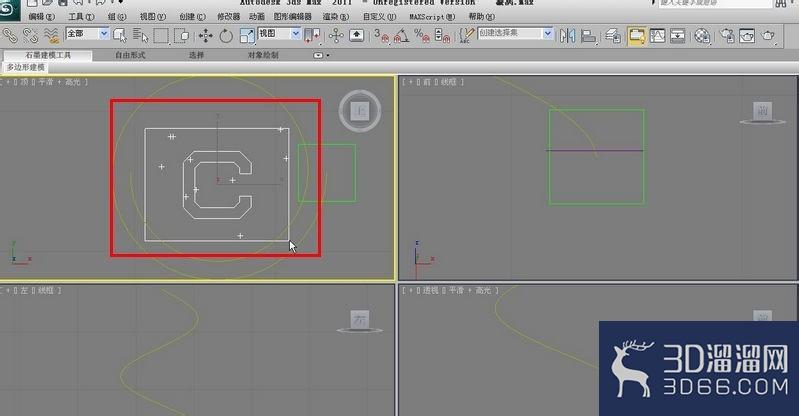The height and width of the screenshot is (416, 799).
Task: Open the 编辑(E) menu
Action: 41,17
